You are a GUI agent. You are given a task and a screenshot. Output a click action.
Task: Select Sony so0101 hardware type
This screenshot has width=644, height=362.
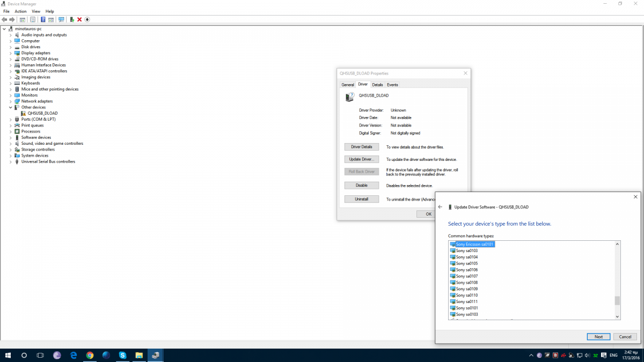pos(467,308)
